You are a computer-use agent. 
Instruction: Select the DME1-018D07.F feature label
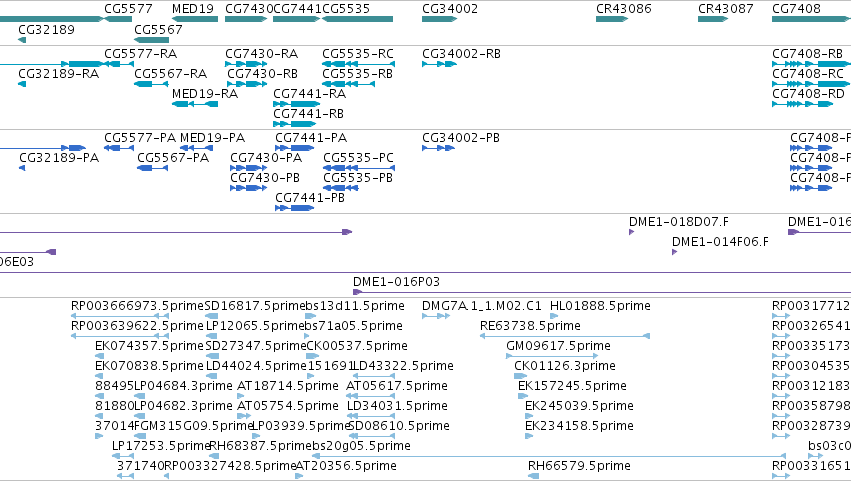coord(678,222)
